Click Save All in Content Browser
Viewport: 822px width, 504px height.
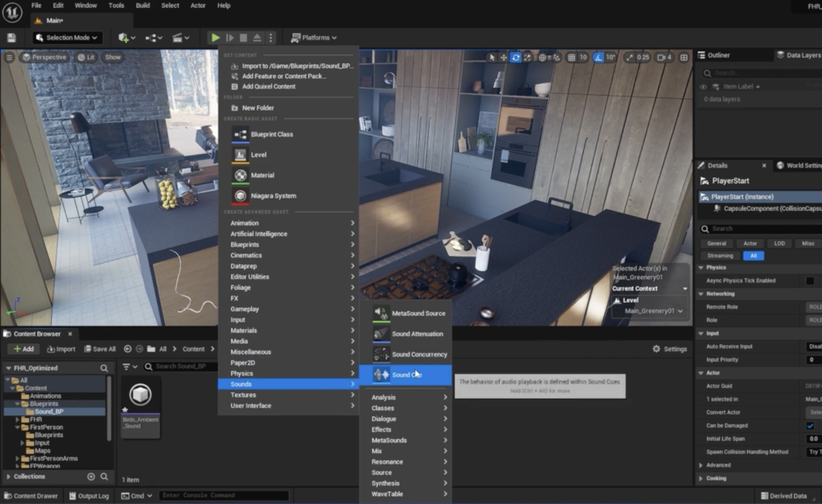point(99,349)
